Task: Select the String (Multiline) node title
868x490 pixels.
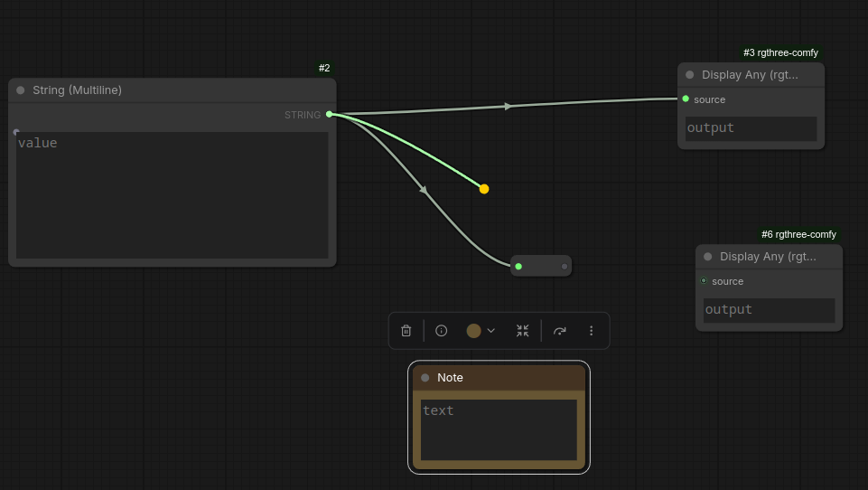Action: 77,90
